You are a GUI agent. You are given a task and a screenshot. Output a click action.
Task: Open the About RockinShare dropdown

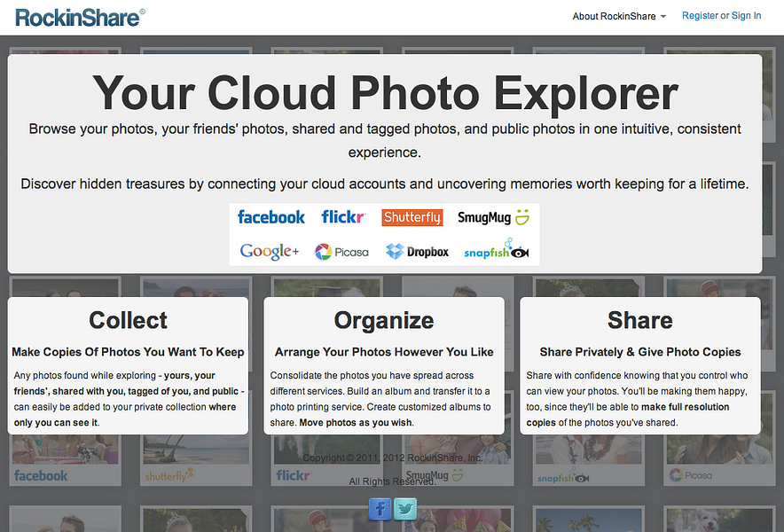pos(619,17)
